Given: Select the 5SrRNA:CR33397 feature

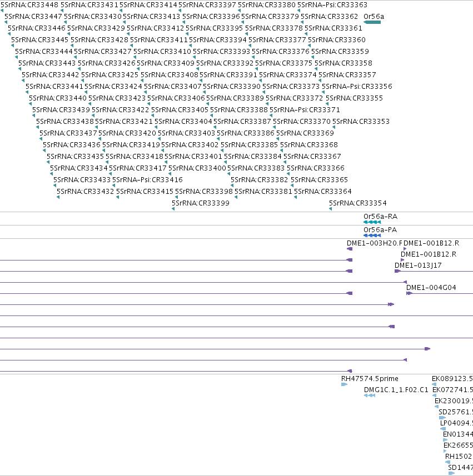Looking at the screenshot, I should coord(207,5).
